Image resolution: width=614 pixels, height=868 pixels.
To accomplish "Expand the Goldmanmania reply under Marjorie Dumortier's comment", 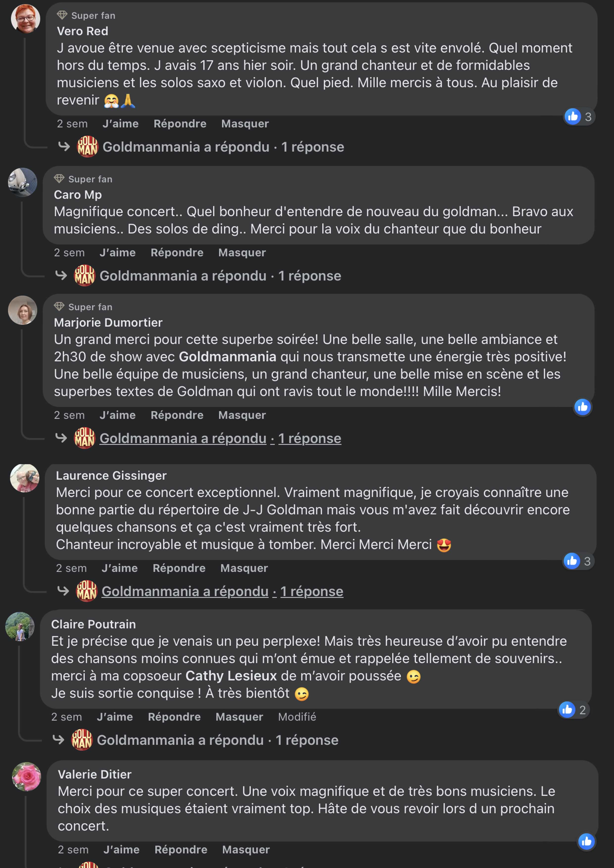I will (220, 438).
